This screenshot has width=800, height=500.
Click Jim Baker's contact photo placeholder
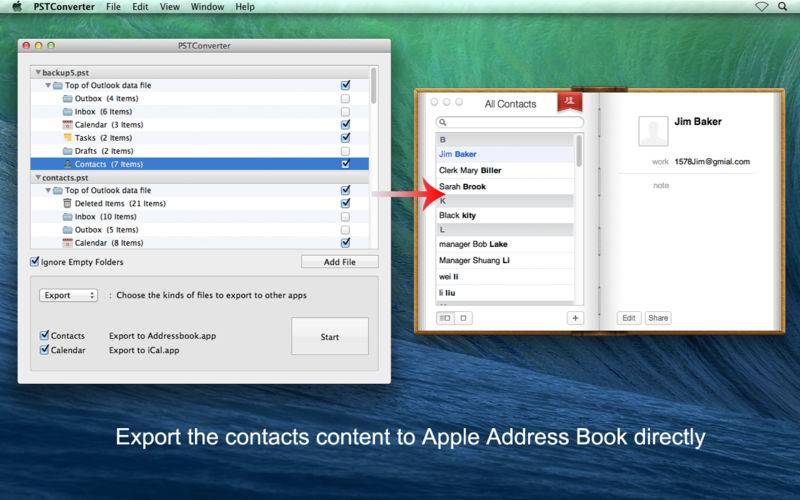point(653,131)
